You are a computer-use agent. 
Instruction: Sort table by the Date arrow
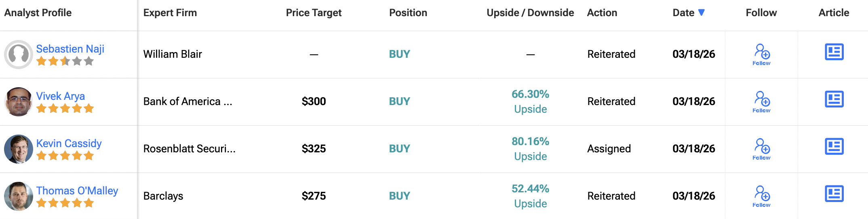click(702, 13)
